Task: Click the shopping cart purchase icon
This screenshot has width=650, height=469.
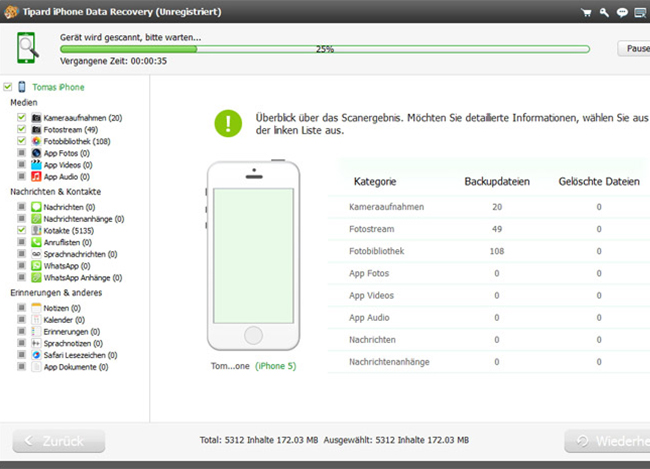Action: click(x=586, y=13)
